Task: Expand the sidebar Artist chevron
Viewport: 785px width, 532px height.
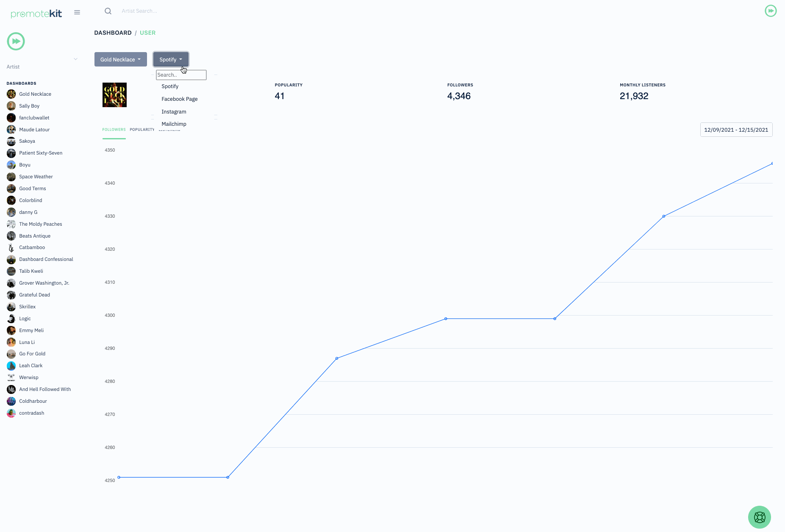Action: pos(75,59)
